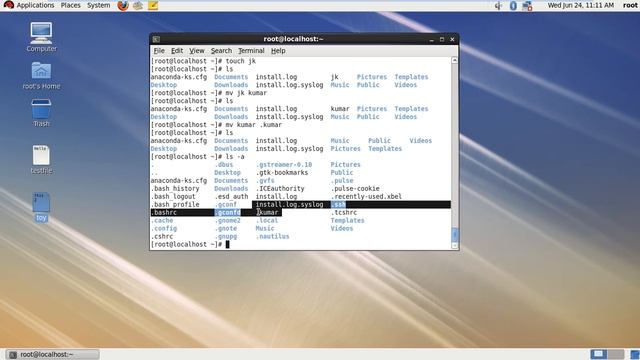640x360 pixels.
Task: Launch Firefox from the top panel
Action: (x=123, y=5)
